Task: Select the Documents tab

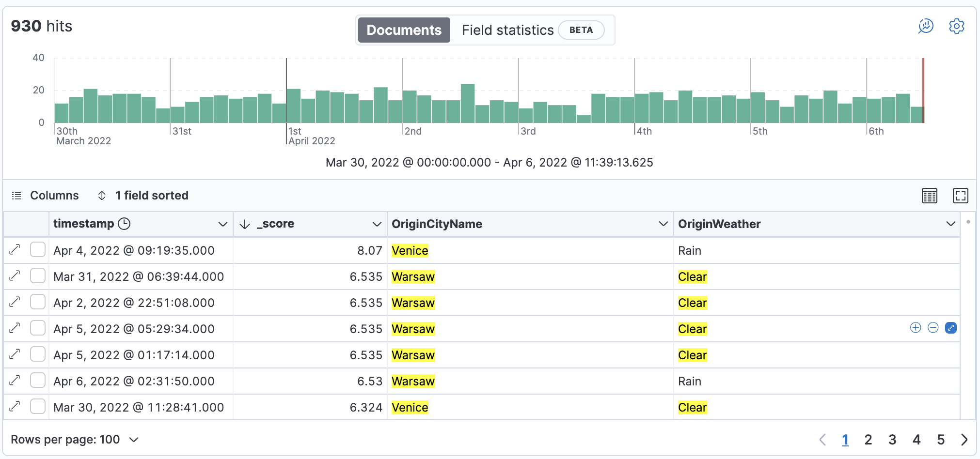Action: [x=404, y=30]
